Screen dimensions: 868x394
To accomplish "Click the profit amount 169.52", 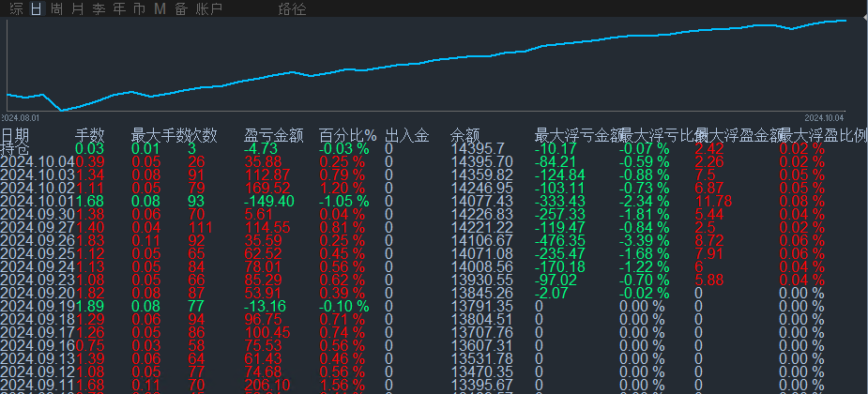I will coord(266,189).
